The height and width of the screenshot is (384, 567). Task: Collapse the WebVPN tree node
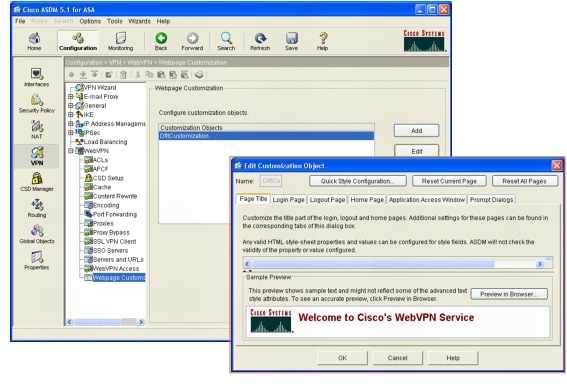click(x=71, y=151)
